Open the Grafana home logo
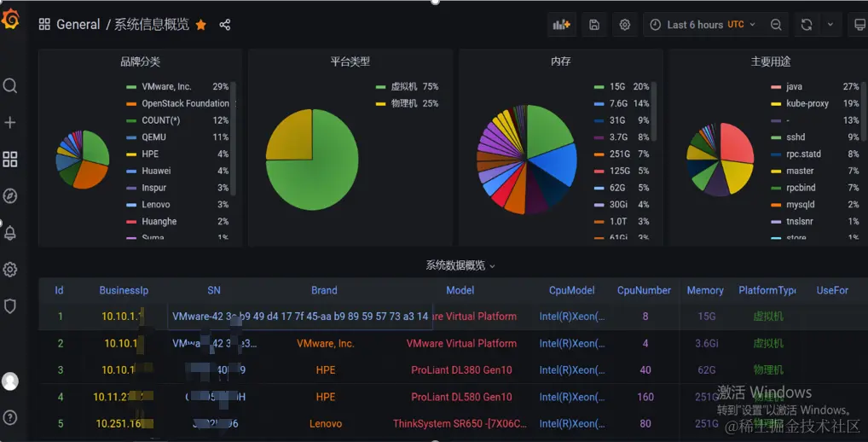The height and width of the screenshot is (442, 868). point(10,20)
